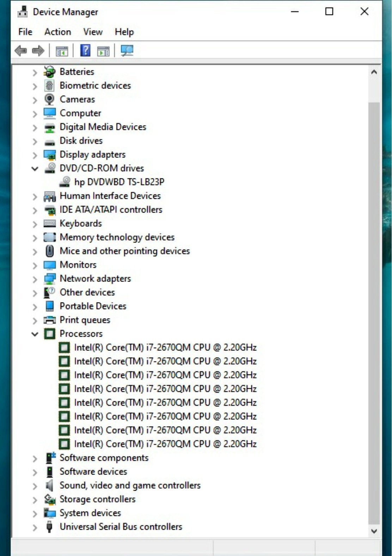The image size is (392, 556).
Task: Open the Help toolbar icon
Action: coord(85,51)
